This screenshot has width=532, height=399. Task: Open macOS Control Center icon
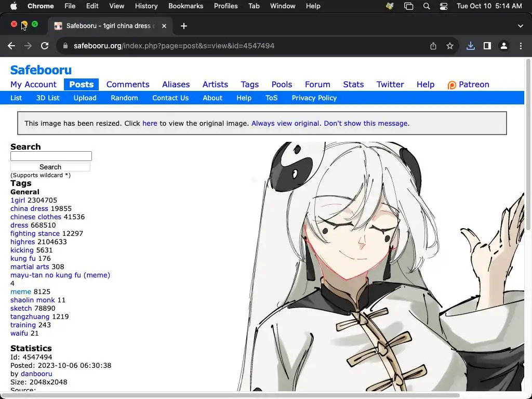444,6
